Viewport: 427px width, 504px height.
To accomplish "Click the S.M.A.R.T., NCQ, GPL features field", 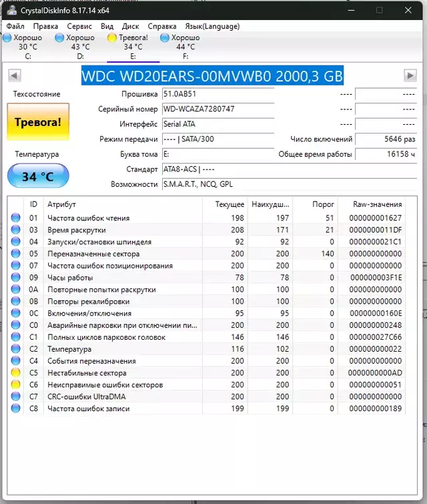I will coord(290,184).
